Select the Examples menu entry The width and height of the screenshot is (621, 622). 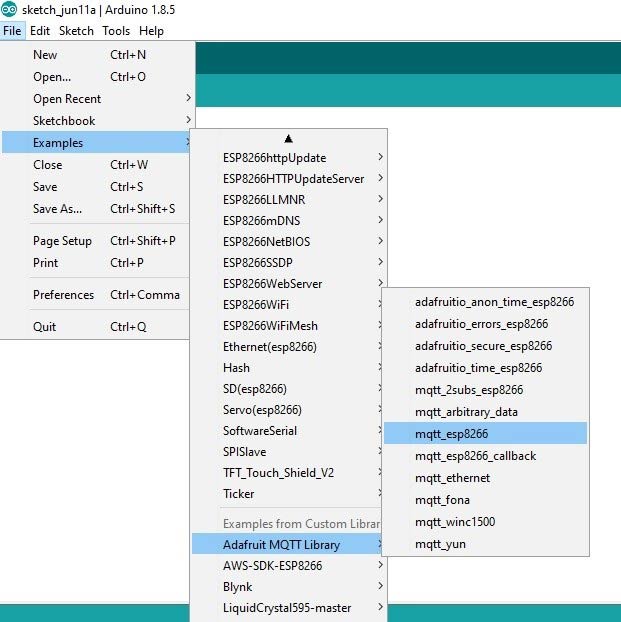(95, 142)
